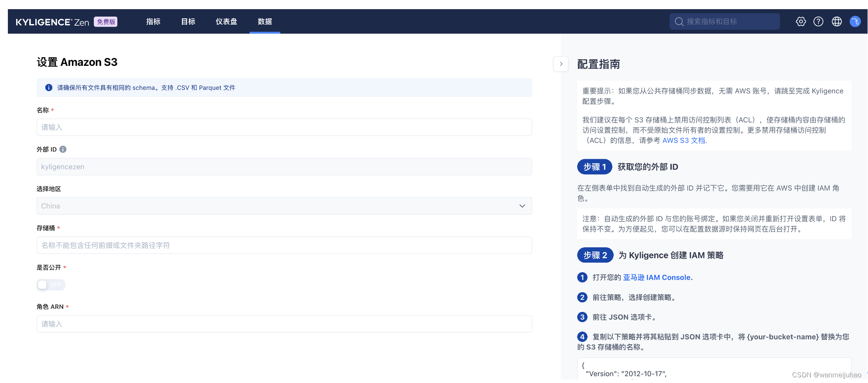Open the user avatar menu
The width and height of the screenshot is (868, 383).
pos(855,21)
